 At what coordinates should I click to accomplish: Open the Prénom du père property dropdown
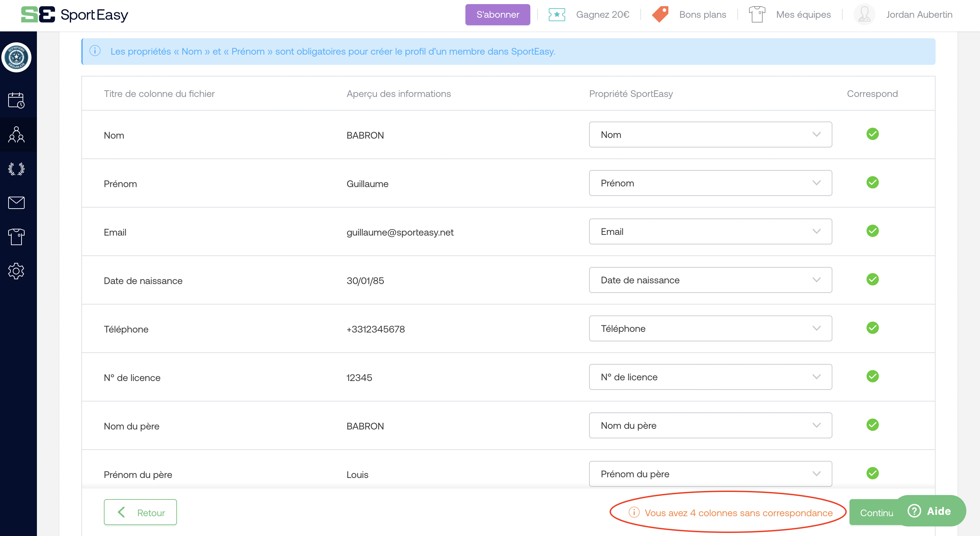pyautogui.click(x=710, y=474)
